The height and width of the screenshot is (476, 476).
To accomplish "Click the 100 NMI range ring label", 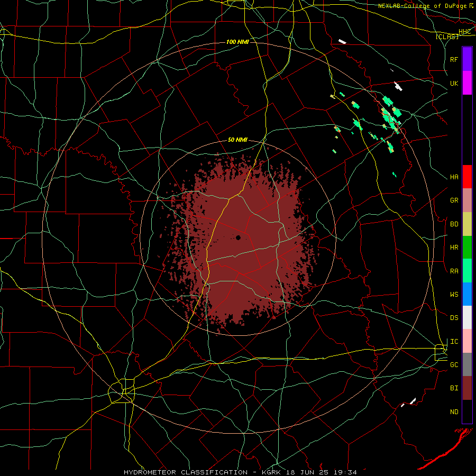I will click(x=237, y=42).
